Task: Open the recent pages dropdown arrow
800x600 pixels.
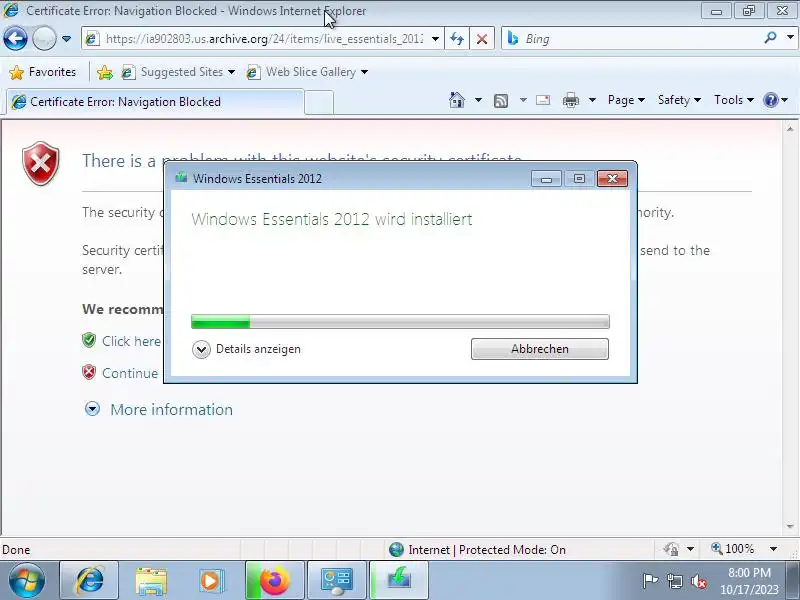Action: coord(66,39)
